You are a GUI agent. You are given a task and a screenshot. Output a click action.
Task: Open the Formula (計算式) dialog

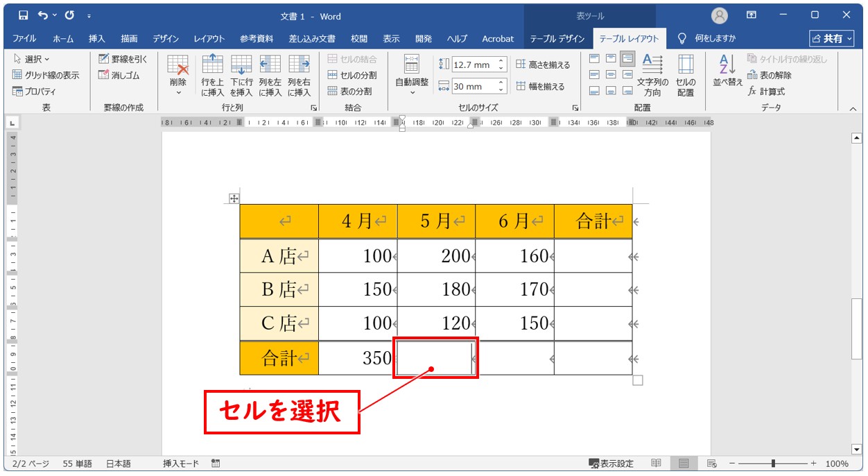coord(766,91)
